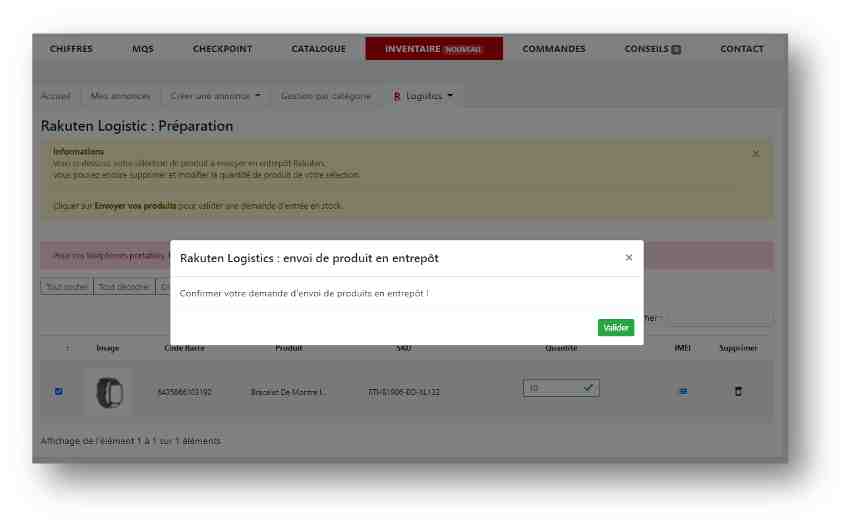Click the IMEI column header
The image size is (854, 529).
pos(682,348)
